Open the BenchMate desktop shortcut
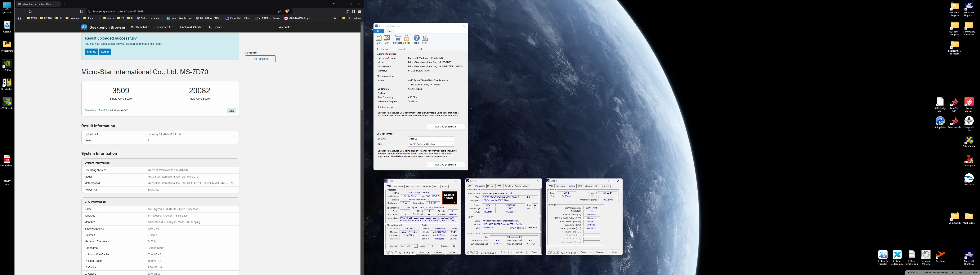 (7, 84)
